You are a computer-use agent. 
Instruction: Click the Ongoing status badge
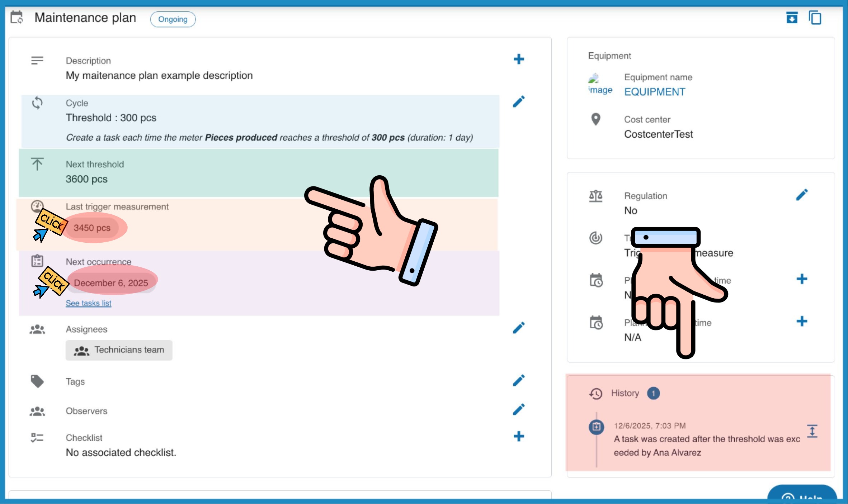[x=173, y=19]
